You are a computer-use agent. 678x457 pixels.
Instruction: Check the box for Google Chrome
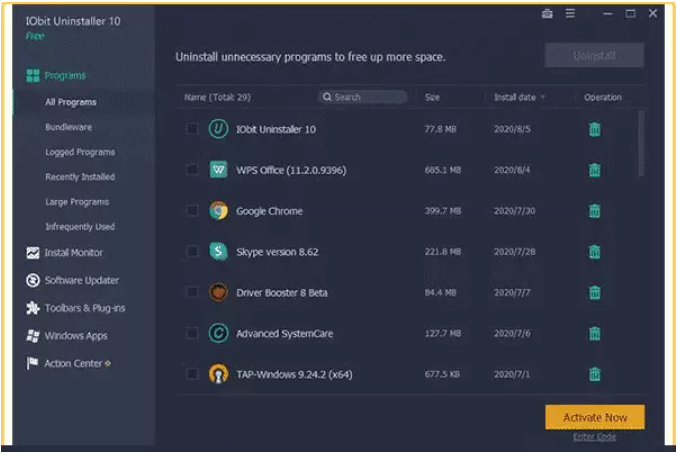coord(192,211)
